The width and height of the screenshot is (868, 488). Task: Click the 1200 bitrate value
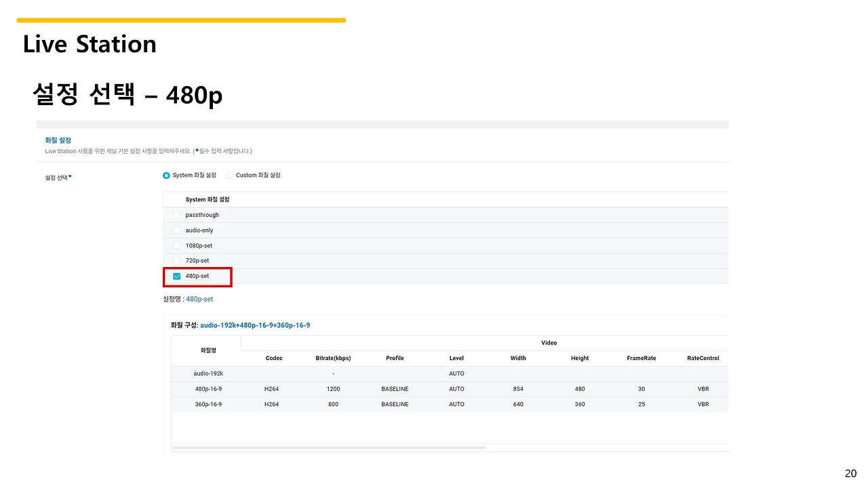pyautogui.click(x=333, y=389)
